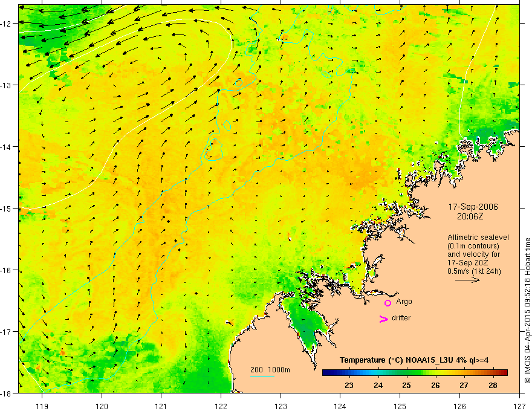Click the 'Altimetric sealevel' caption line
The width and height of the screenshot is (532, 411).
tap(478, 238)
